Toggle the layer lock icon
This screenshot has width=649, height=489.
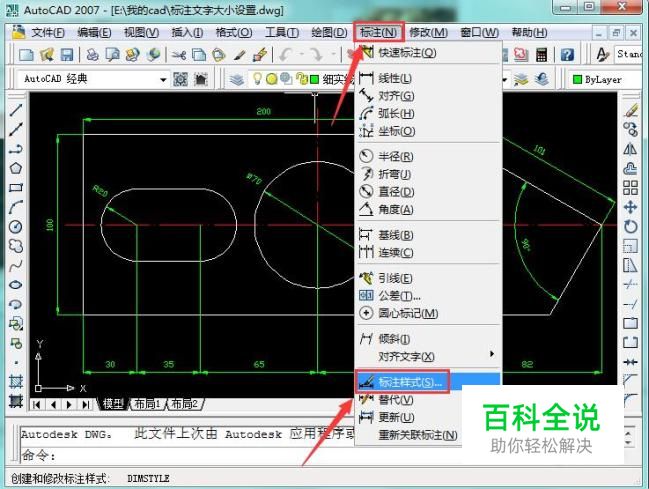303,79
